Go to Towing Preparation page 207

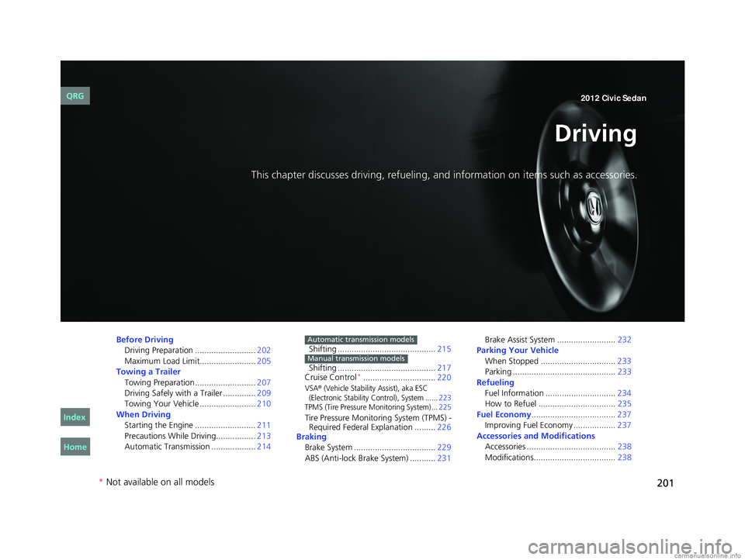[x=197, y=382]
